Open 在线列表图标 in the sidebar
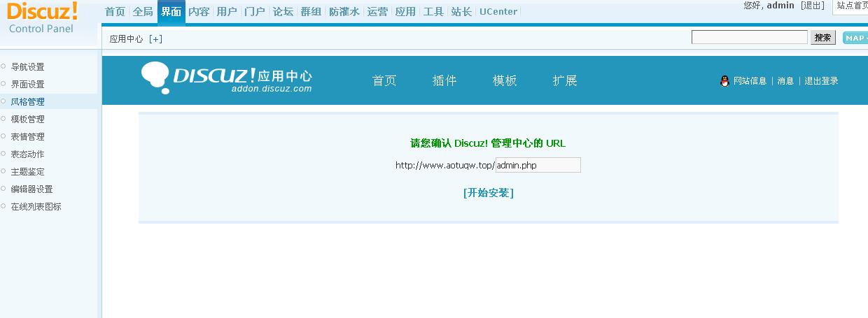Screen dimensions: 868x318 tap(36, 207)
